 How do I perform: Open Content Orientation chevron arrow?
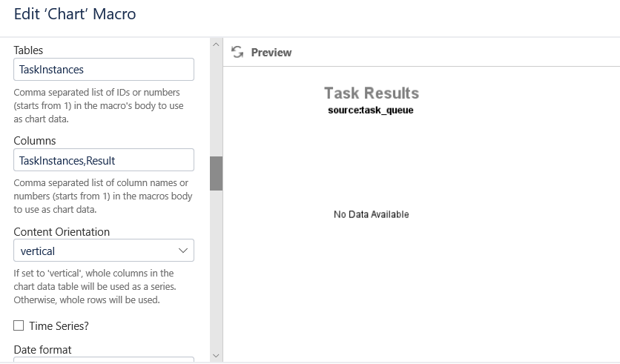pos(182,251)
